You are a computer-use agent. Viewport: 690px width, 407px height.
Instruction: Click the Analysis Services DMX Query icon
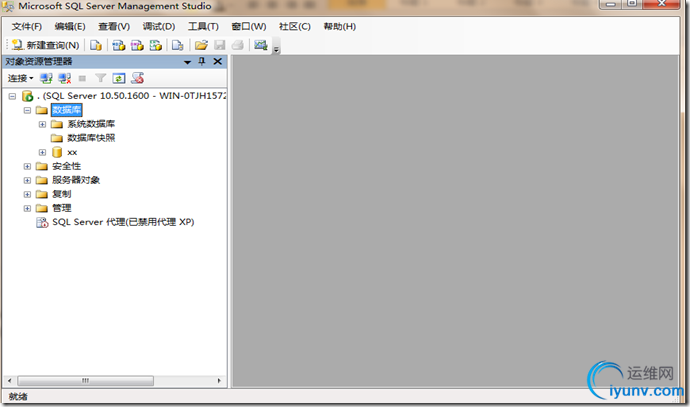click(x=137, y=45)
